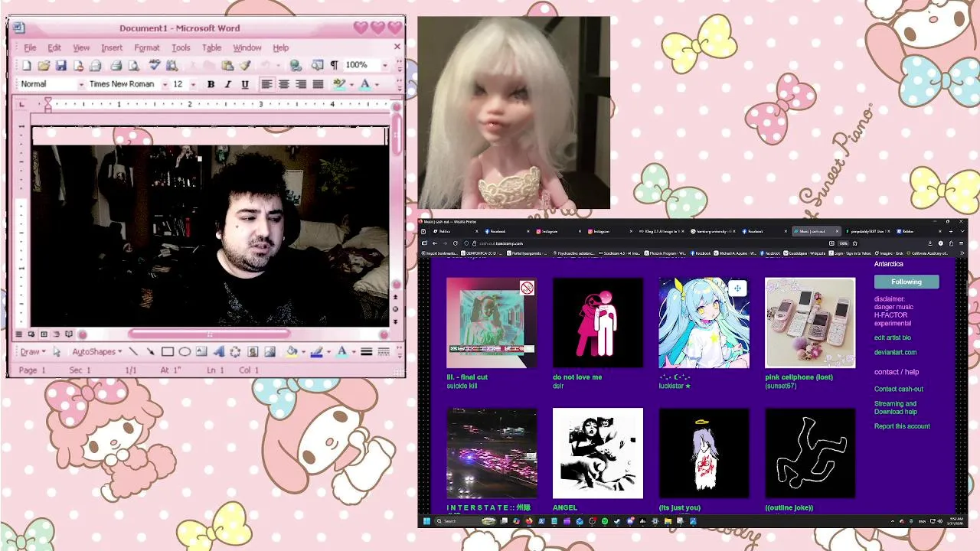Open the Edit menu in Word
The image size is (980, 551).
[54, 47]
